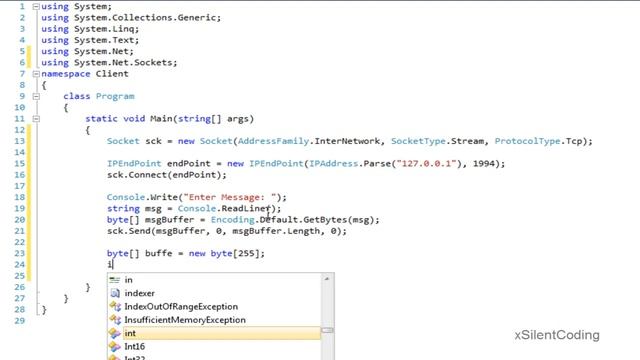
Task: Click the class icon beside InsufficientMemoryException
Action: pyautogui.click(x=115, y=320)
